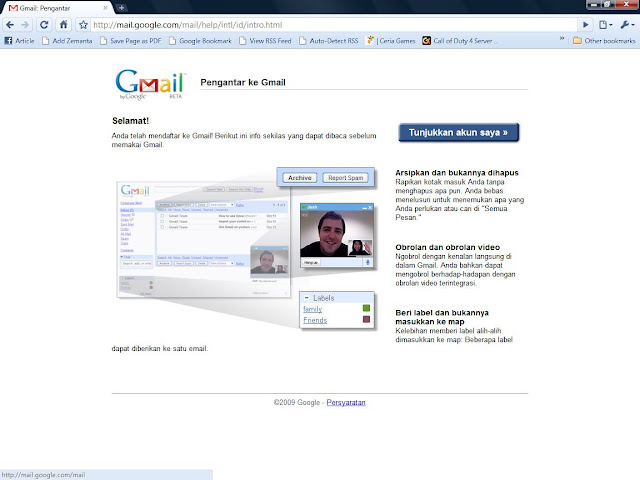The height and width of the screenshot is (480, 640).
Task: Click the Gmail inbox screenshot thumbnail
Action: (203, 239)
